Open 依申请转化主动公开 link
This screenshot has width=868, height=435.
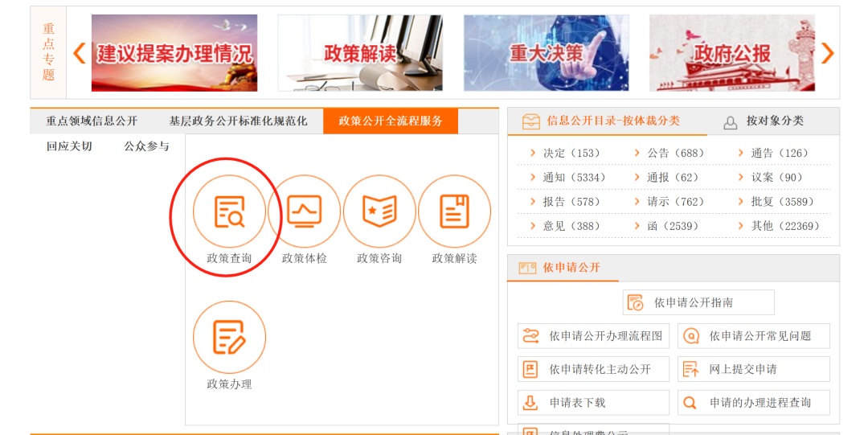coord(593,369)
